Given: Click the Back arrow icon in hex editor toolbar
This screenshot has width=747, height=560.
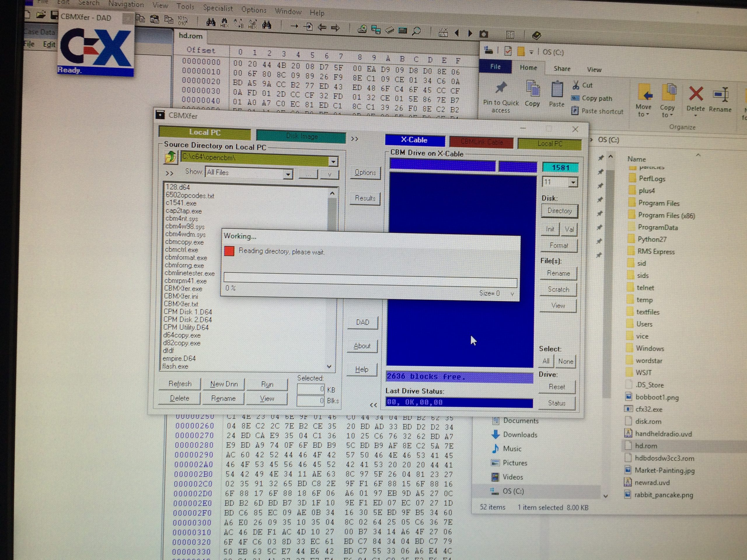Looking at the screenshot, I should pos(322,27).
